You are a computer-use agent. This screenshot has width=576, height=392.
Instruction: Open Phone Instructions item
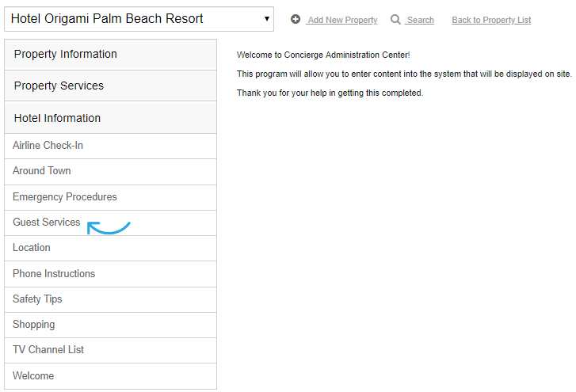[111, 274]
